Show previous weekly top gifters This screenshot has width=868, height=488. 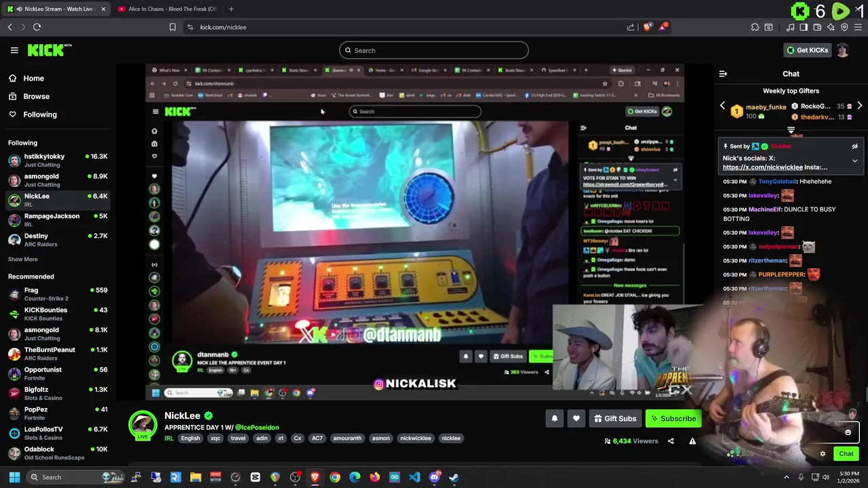(722, 106)
